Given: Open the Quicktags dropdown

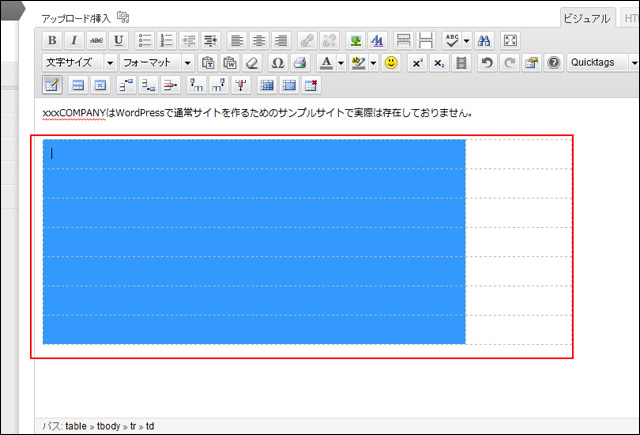Looking at the screenshot, I should pos(603,63).
